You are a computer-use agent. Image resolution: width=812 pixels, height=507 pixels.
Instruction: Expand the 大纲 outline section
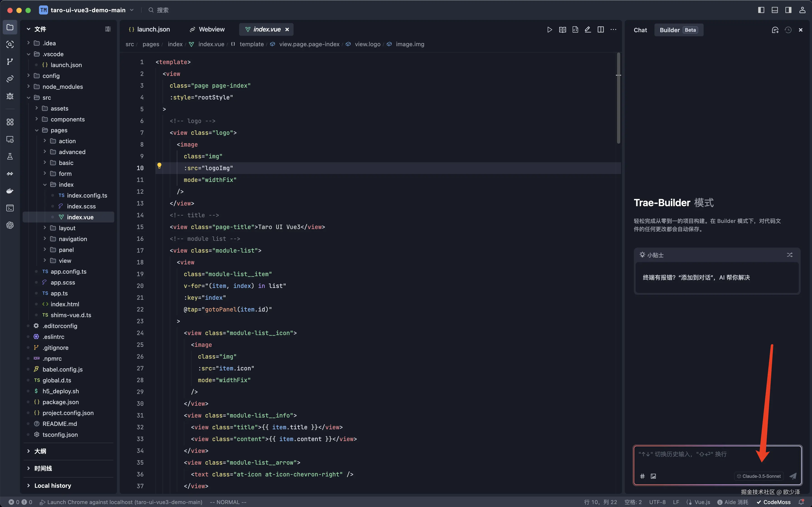point(40,451)
